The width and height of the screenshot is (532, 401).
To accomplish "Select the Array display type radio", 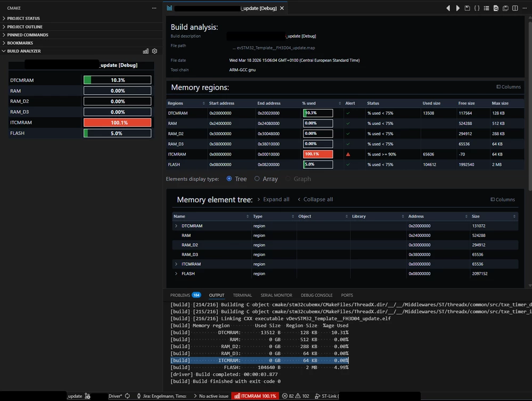I will click(257, 178).
